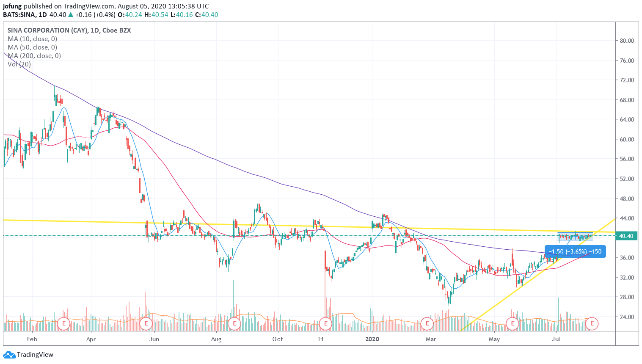Click the earnings marker after Aug
This screenshot has height=364, width=642.
(234, 324)
